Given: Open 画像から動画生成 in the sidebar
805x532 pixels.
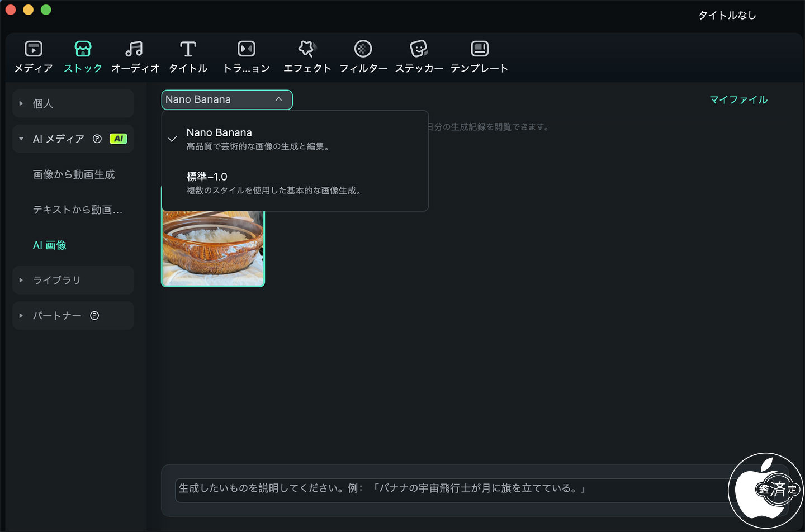Looking at the screenshot, I should coord(74,174).
